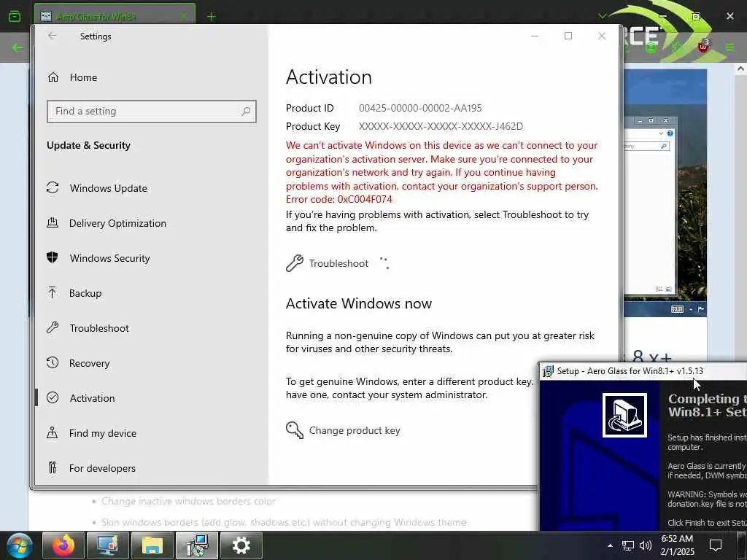Open the red extension icon with badge
This screenshot has width=747, height=560.
pos(704,47)
